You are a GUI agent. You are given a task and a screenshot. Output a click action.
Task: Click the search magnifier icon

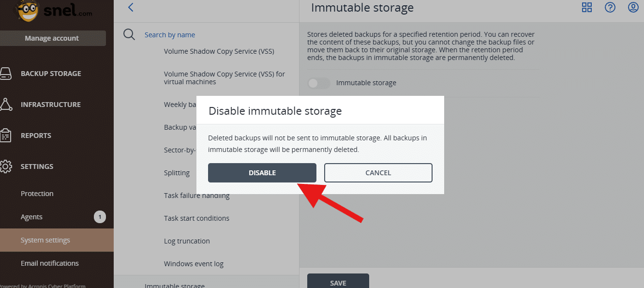coord(129,34)
